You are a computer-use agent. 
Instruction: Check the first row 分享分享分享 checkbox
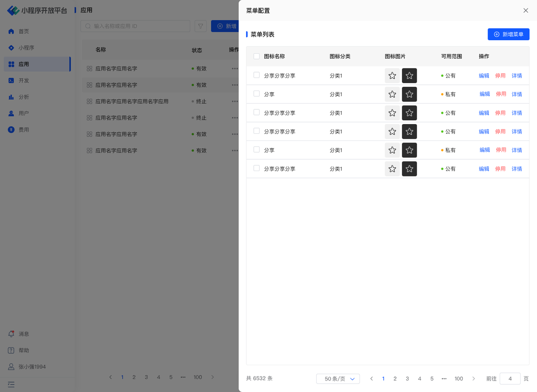[x=256, y=75]
